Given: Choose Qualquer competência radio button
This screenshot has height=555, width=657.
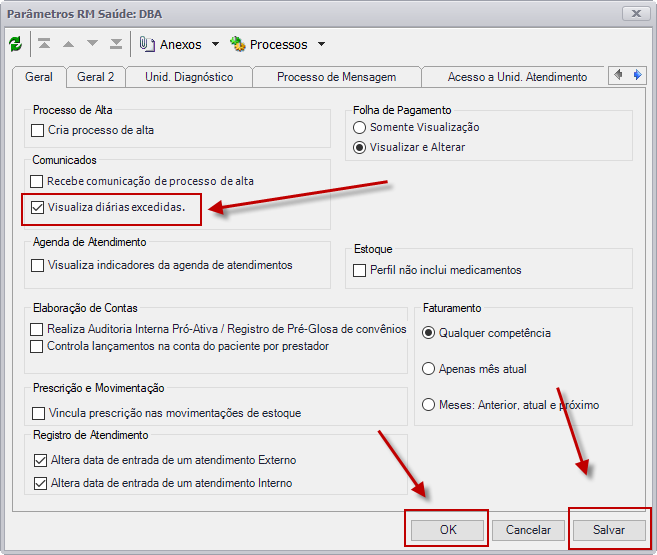Looking at the screenshot, I should point(428,333).
